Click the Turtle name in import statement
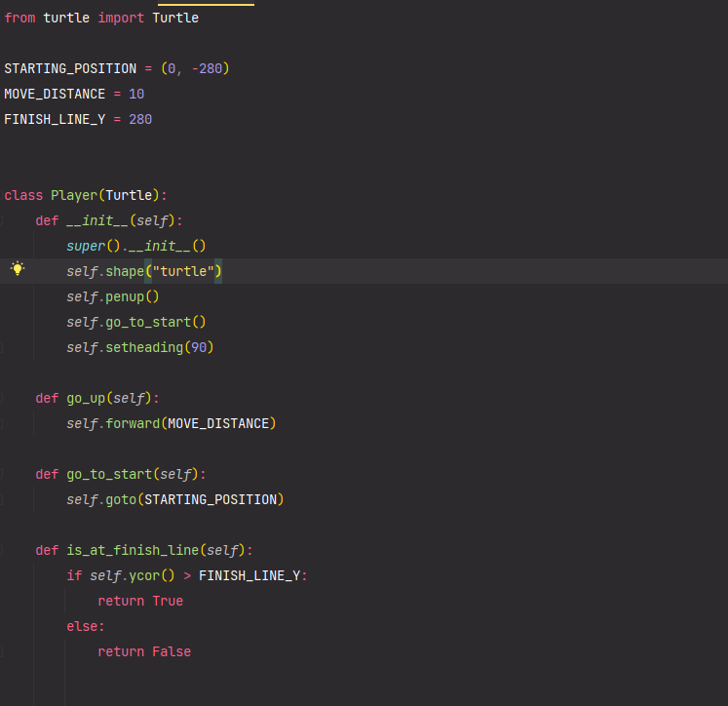Image resolution: width=728 pixels, height=706 pixels. (175, 18)
